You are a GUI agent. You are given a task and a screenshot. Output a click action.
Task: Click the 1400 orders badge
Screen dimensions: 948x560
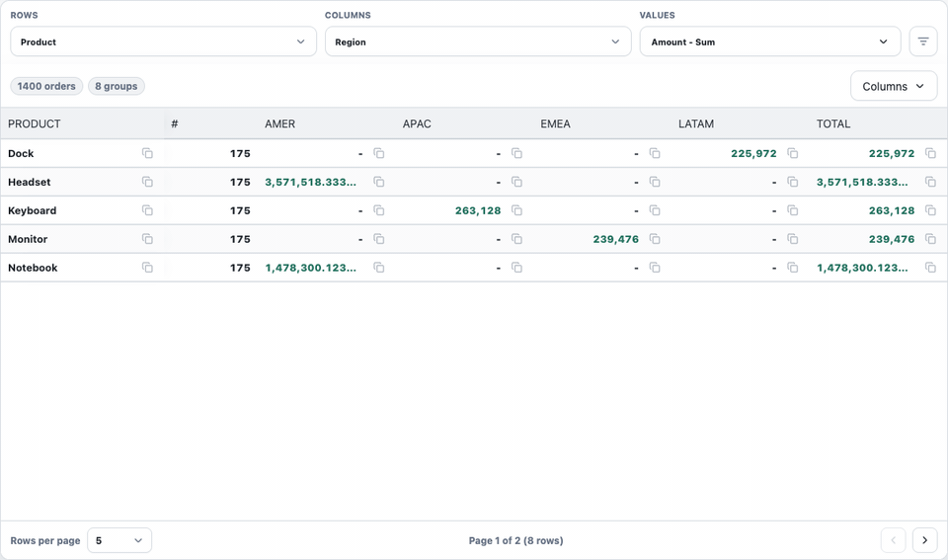46,86
